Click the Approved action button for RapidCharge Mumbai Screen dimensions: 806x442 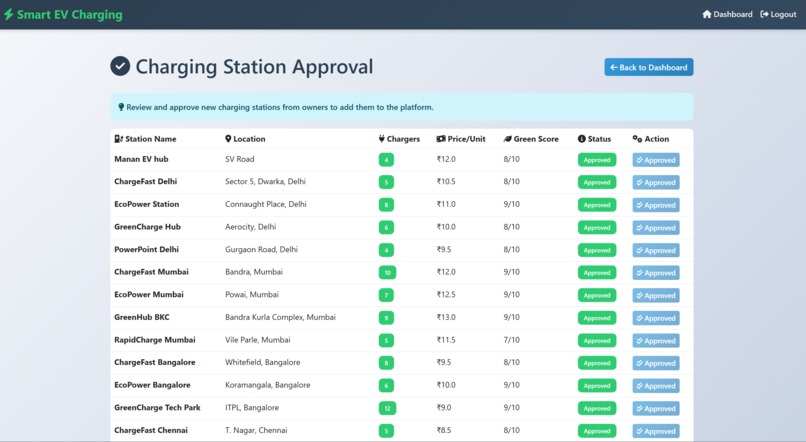click(x=656, y=341)
